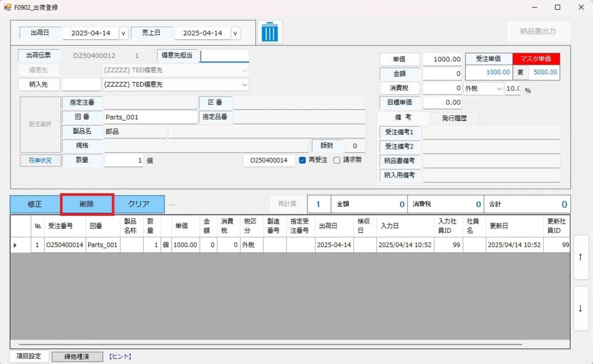Switch to the 発行履歴 tab

point(454,118)
